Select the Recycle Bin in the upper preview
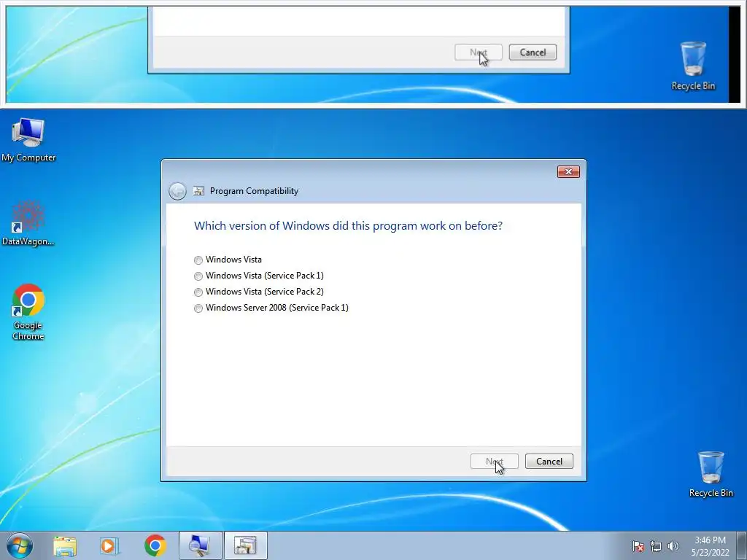Image resolution: width=747 pixels, height=560 pixels. pos(693,66)
